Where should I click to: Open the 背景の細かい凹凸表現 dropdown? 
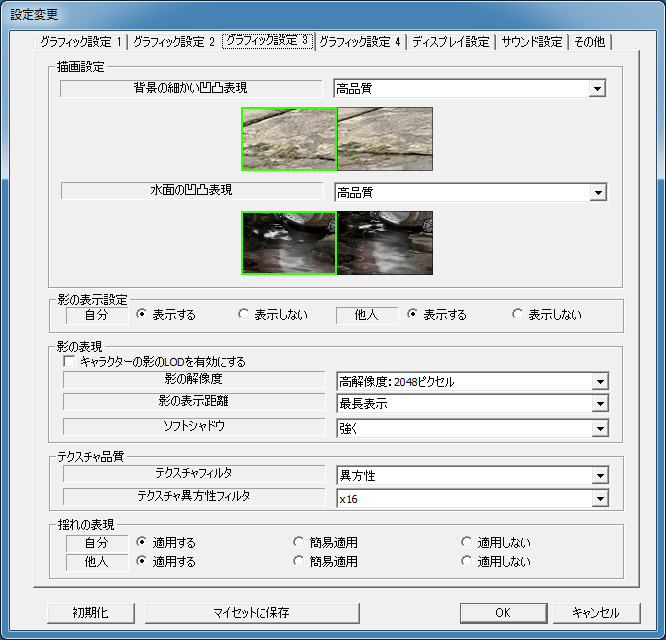pyautogui.click(x=597, y=89)
